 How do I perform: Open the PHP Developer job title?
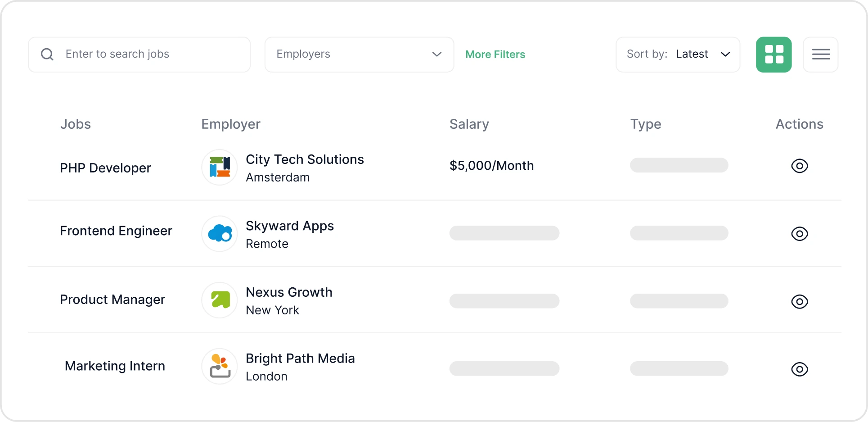click(x=105, y=168)
